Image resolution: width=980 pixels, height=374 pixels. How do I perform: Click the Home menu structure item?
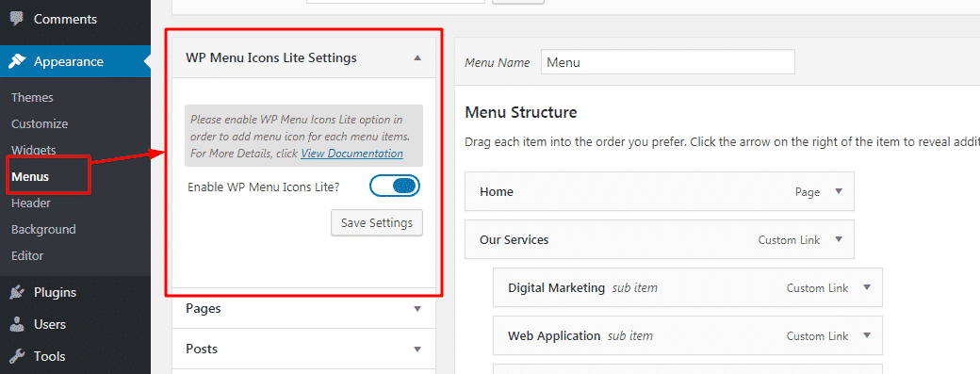660,191
